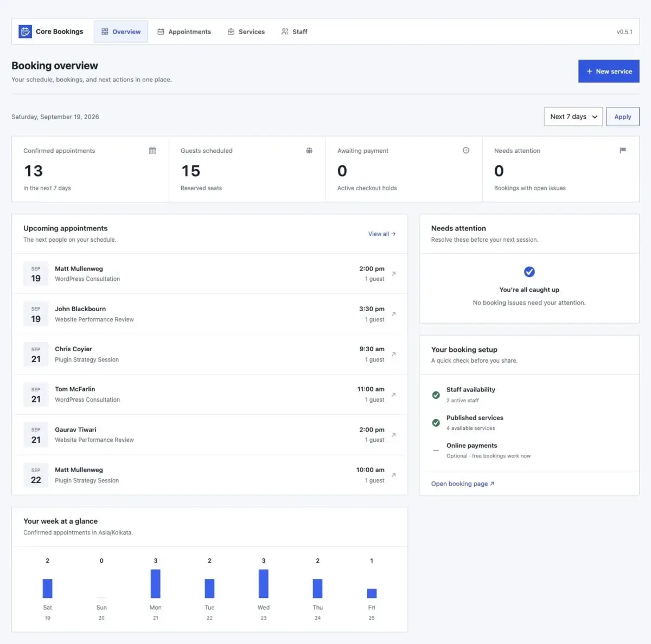
Task: Click the Apply button
Action: pos(623,117)
